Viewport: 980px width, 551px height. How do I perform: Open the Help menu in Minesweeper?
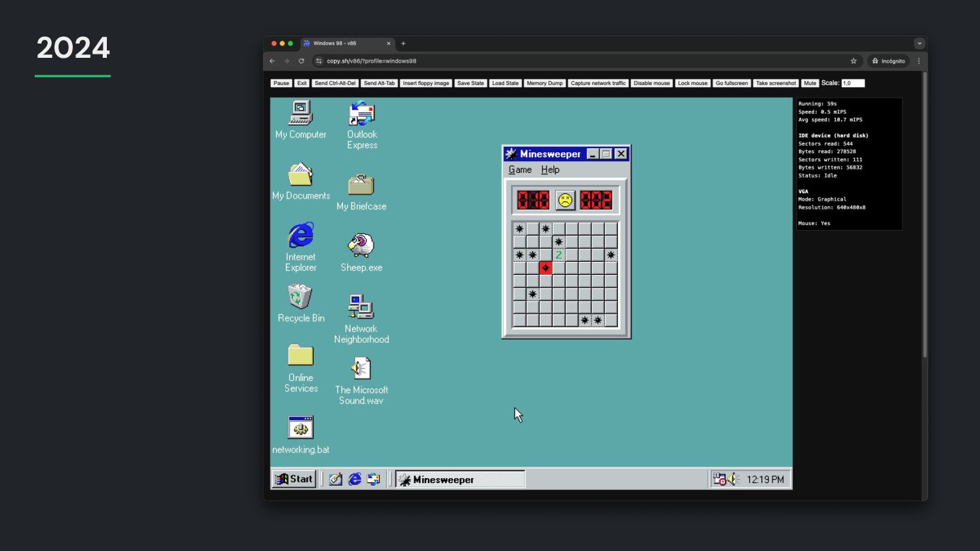[550, 170]
